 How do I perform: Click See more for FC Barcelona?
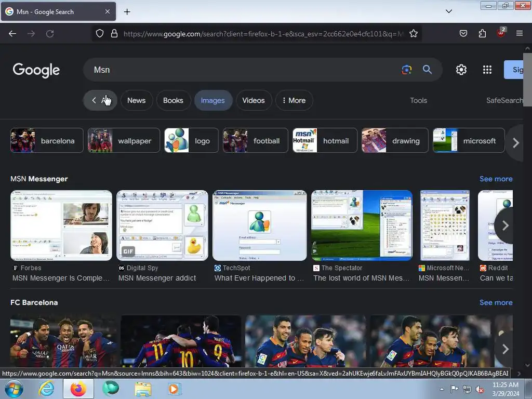click(496, 302)
